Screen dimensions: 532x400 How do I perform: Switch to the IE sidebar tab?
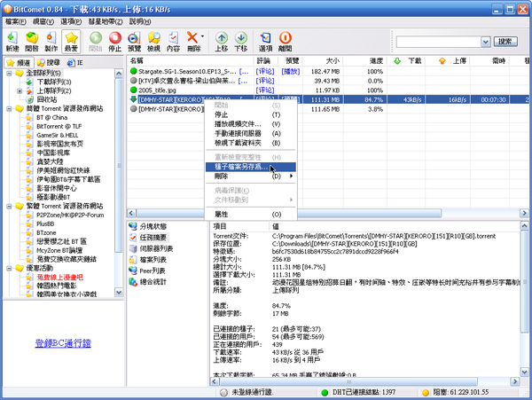[75, 63]
